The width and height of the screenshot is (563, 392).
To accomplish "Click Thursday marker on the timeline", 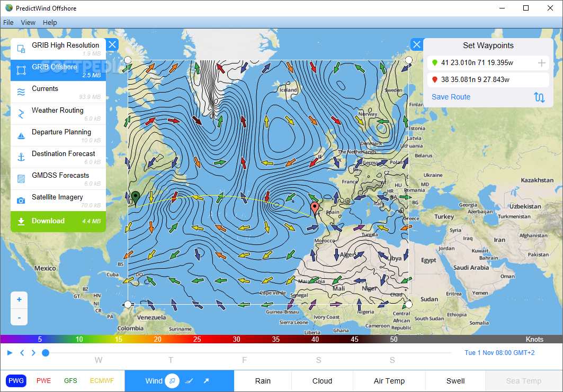I will pos(171,360).
